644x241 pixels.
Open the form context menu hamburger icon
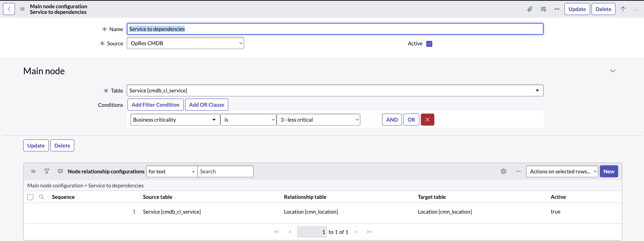point(22,9)
